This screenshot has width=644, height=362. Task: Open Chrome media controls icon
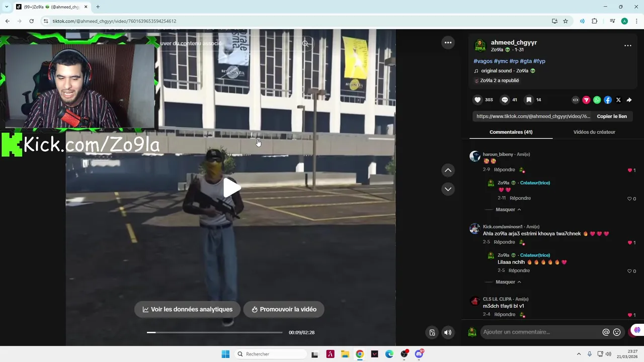click(612, 21)
